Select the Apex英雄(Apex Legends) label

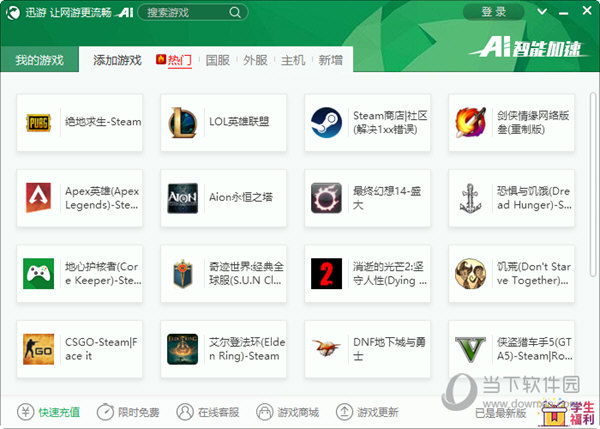(x=102, y=198)
